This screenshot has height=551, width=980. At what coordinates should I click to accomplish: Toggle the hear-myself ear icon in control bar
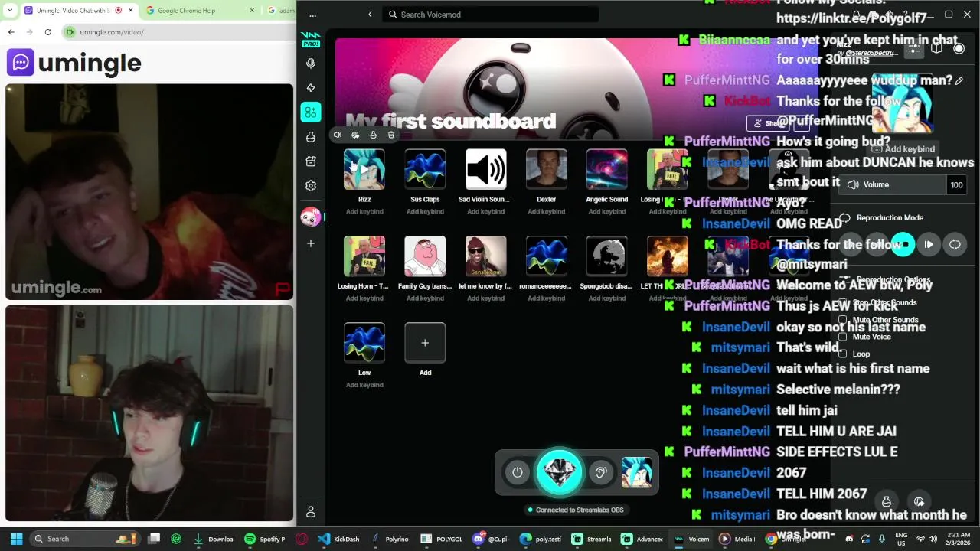pos(601,472)
